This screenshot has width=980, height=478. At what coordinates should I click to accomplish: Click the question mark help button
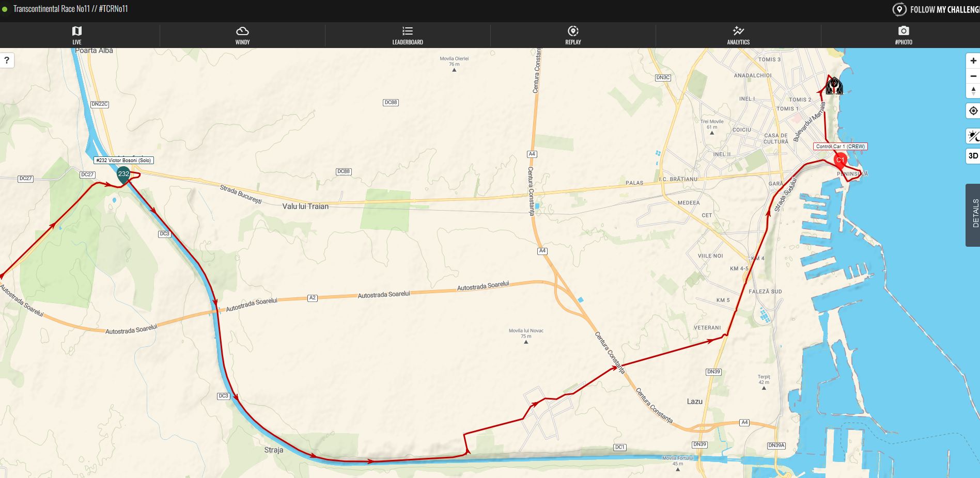(x=7, y=60)
